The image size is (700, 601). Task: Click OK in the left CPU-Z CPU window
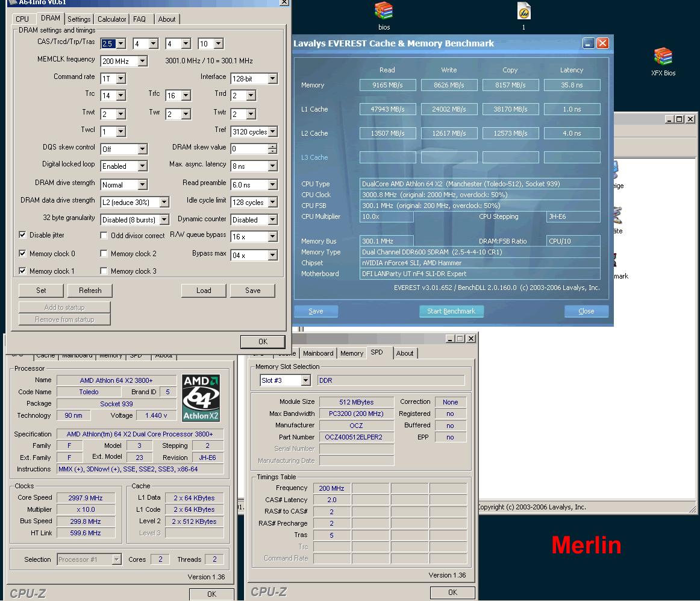coord(211,594)
